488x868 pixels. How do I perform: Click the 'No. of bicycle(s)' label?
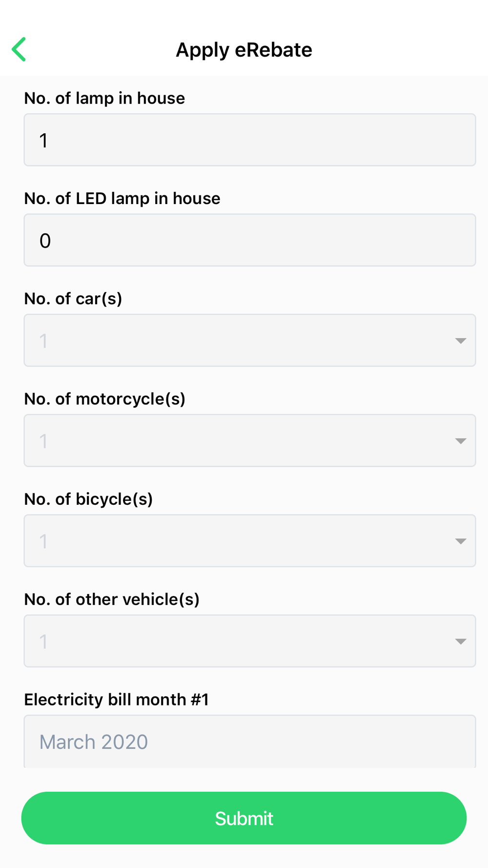point(88,499)
